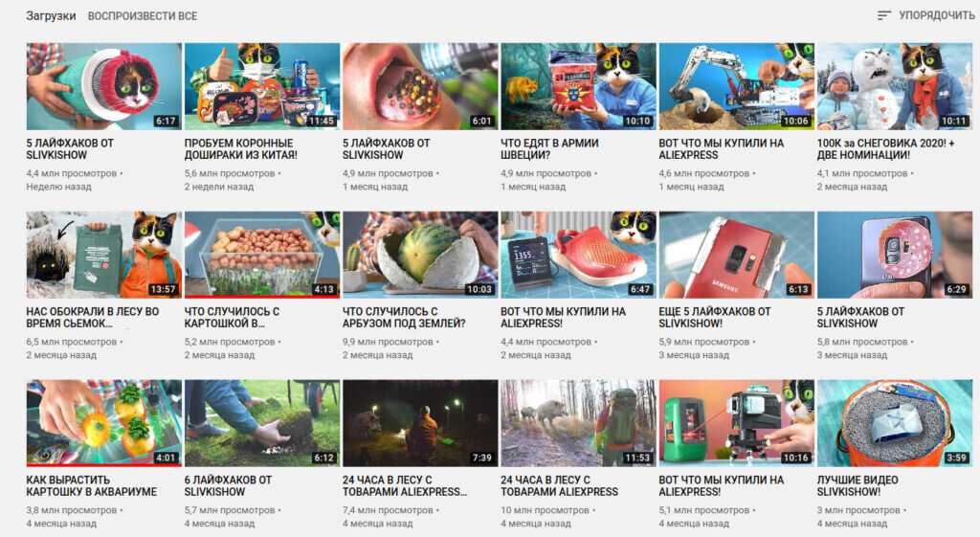Click the laser level thumbnail lasting 10:16
Viewport: 980px width, 537px height.
[x=736, y=423]
